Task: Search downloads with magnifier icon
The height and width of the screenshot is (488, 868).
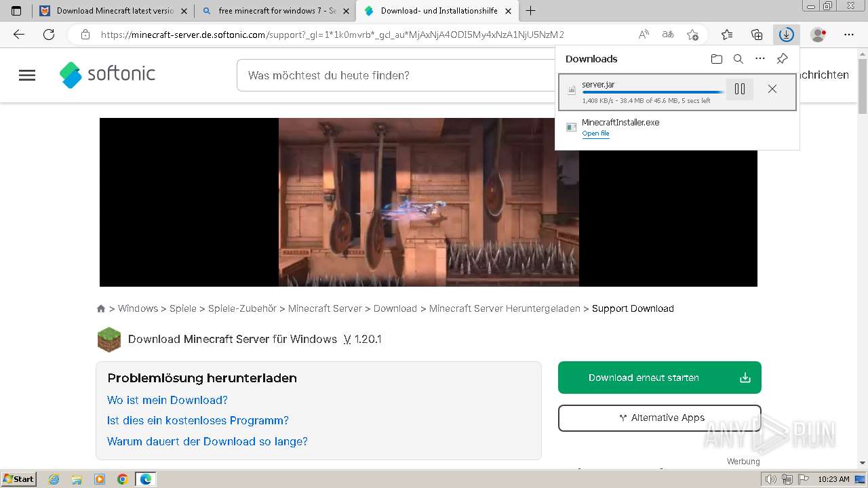Action: (x=738, y=59)
